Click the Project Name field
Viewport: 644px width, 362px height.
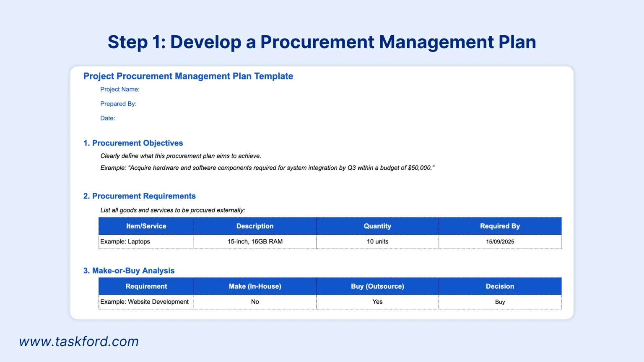(120, 89)
